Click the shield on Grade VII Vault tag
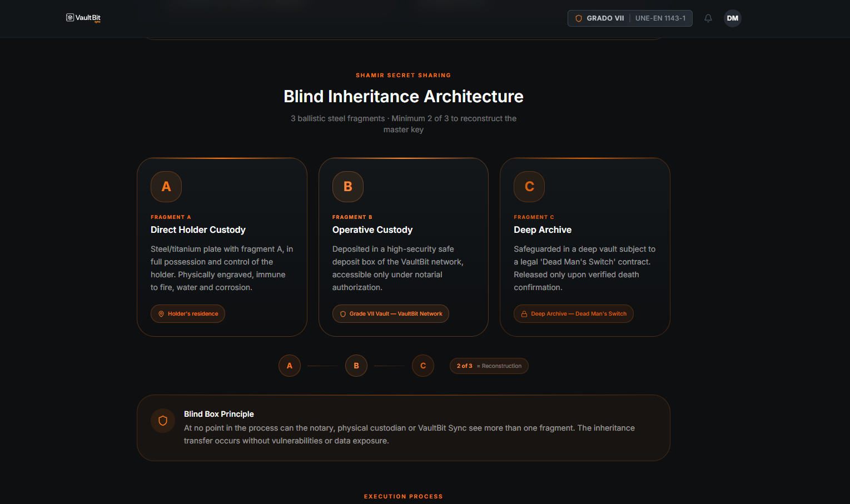This screenshot has height=504, width=850. pos(342,313)
